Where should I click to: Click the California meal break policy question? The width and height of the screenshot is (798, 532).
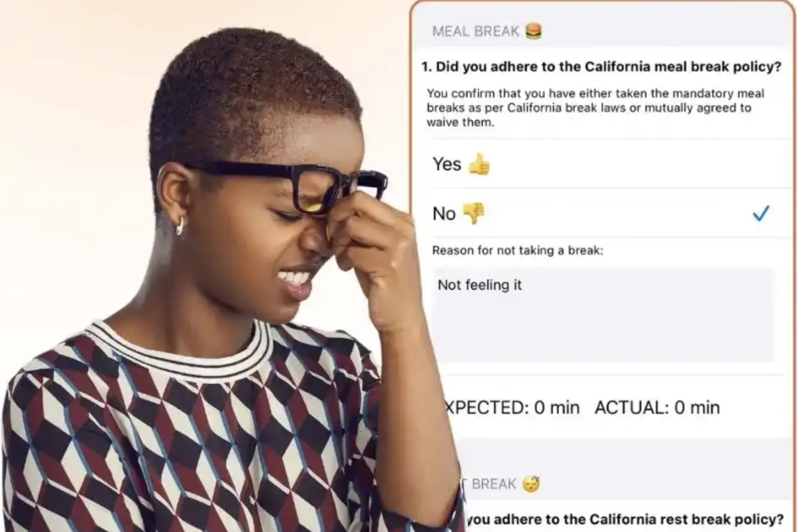point(601,66)
